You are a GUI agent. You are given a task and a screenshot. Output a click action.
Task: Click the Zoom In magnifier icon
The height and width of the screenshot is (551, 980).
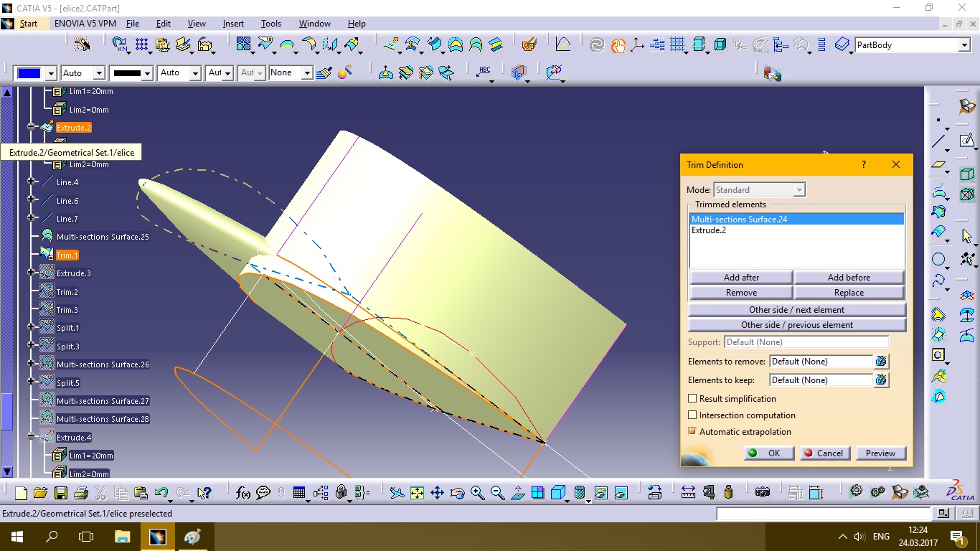click(x=477, y=493)
